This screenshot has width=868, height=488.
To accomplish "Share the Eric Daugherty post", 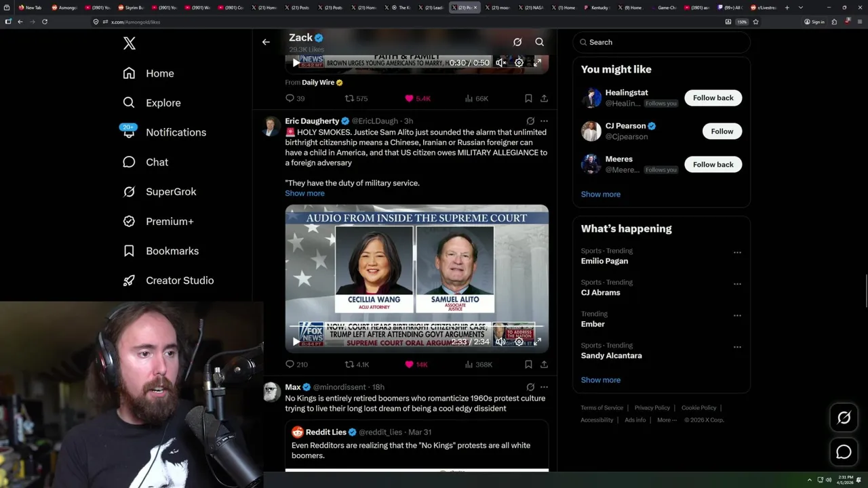I will [544, 364].
